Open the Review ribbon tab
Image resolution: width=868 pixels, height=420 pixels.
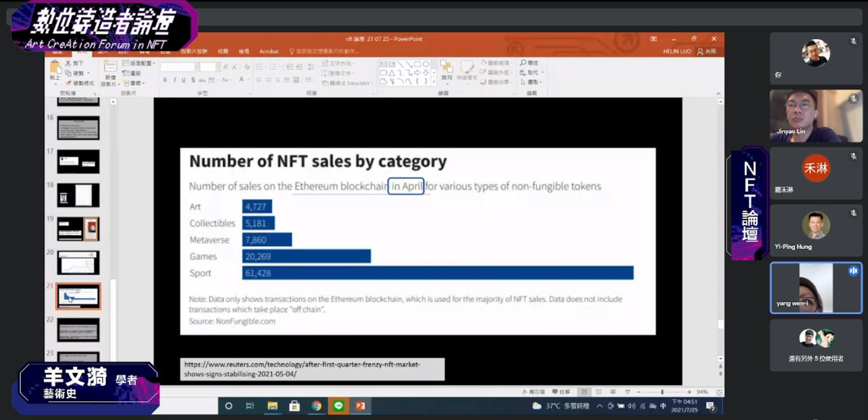pyautogui.click(x=223, y=51)
